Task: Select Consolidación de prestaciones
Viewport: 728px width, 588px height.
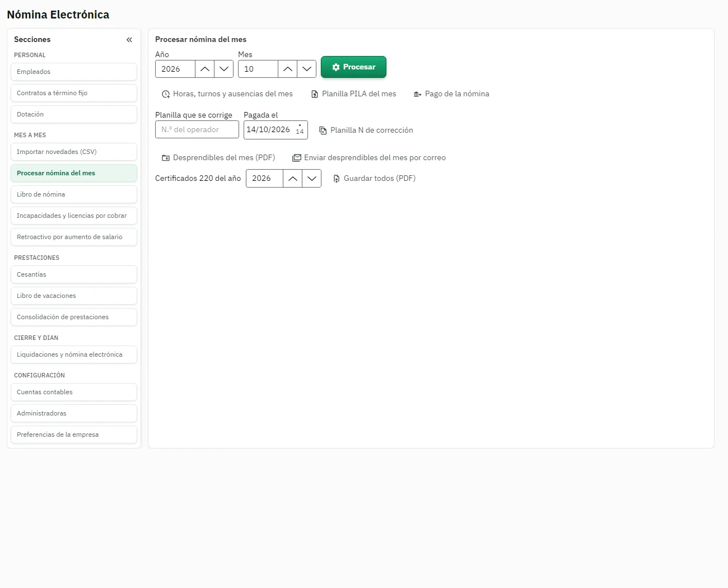Action: (74, 317)
